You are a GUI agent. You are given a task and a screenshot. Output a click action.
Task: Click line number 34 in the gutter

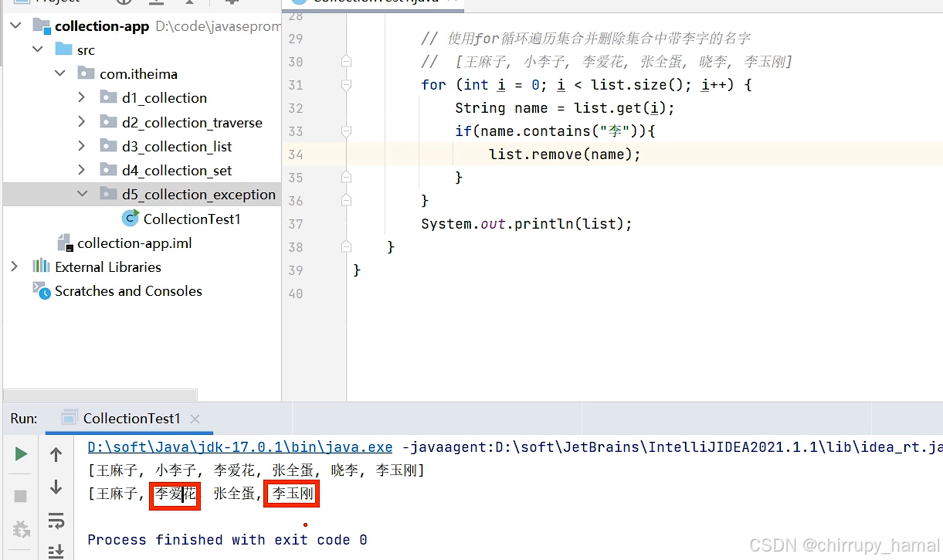coord(296,154)
